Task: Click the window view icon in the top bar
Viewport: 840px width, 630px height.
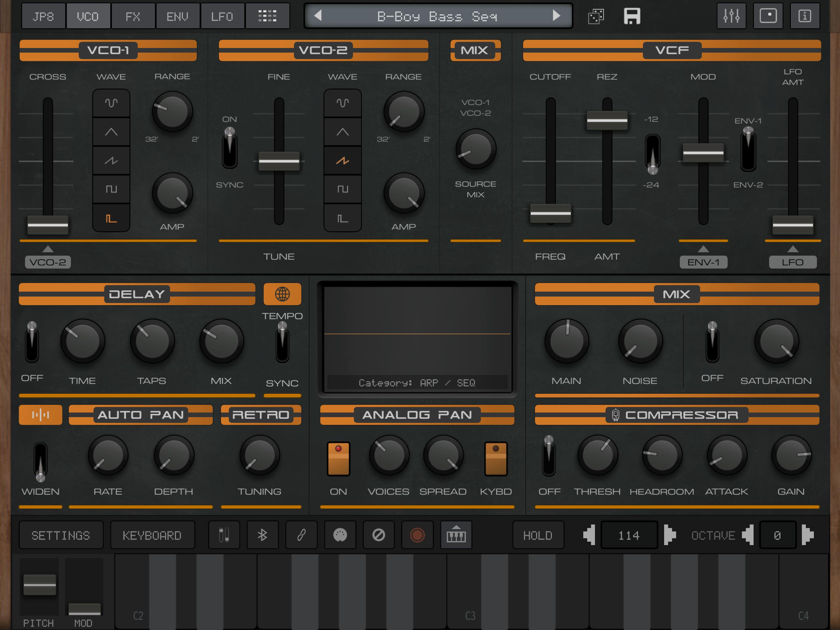Action: point(768,16)
